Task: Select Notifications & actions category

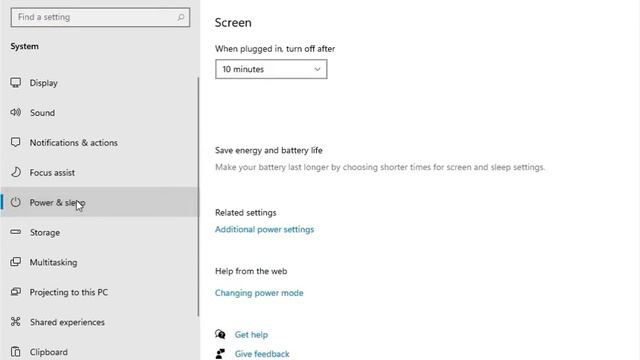Action: [100, 142]
